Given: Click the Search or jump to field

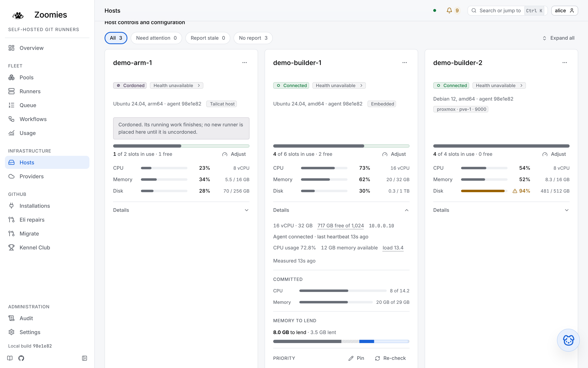Looking at the screenshot, I should (x=507, y=10).
